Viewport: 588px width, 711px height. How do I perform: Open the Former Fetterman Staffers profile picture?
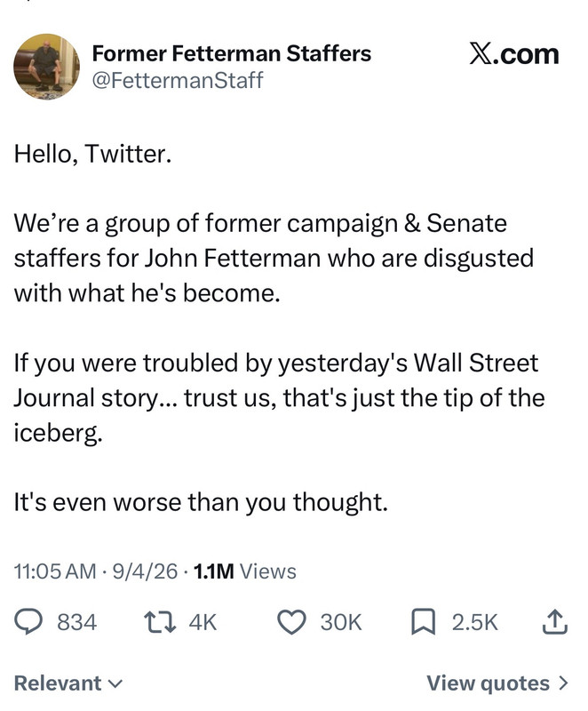[x=46, y=67]
